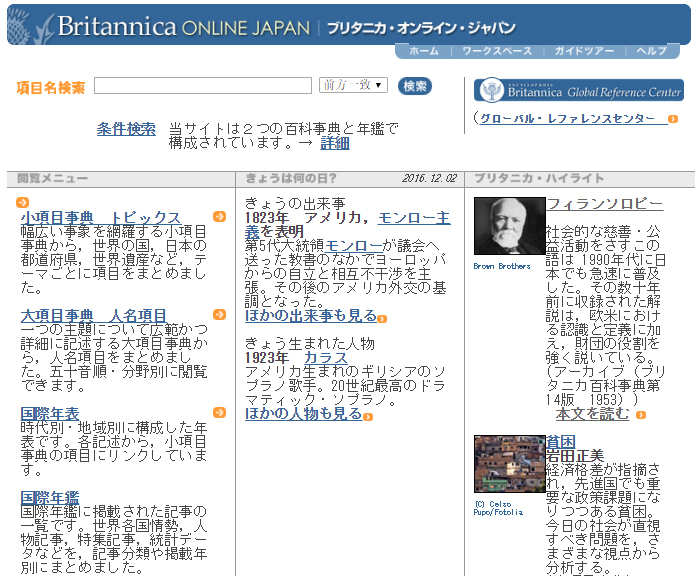Open the トピックス link
The width and height of the screenshot is (699, 576).
point(145,217)
